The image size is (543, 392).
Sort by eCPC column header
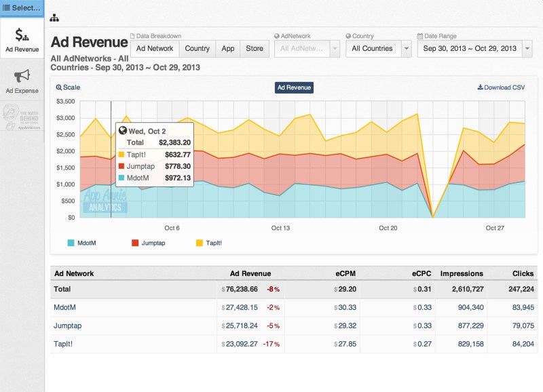coord(422,273)
